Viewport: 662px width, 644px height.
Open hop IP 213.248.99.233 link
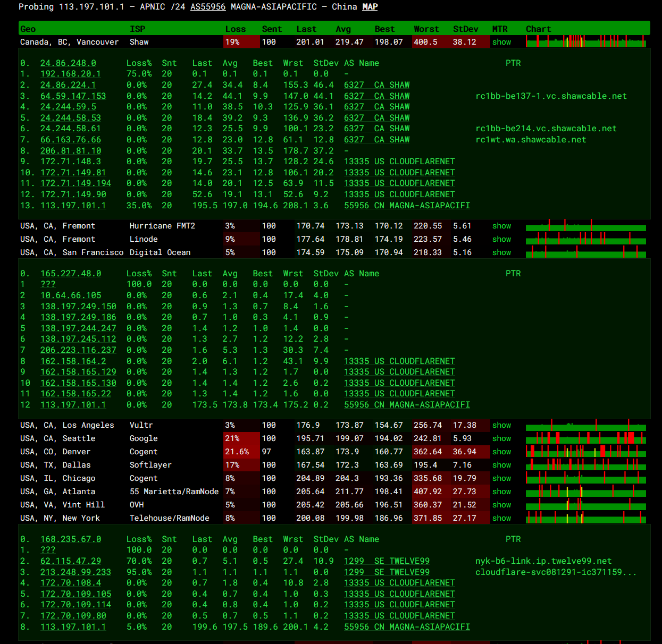(x=76, y=572)
